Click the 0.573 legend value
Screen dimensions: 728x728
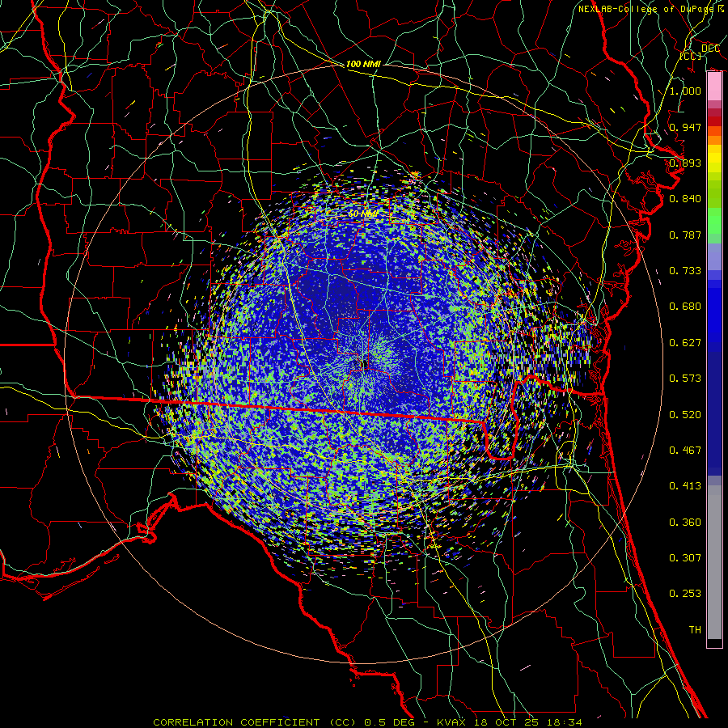685,379
